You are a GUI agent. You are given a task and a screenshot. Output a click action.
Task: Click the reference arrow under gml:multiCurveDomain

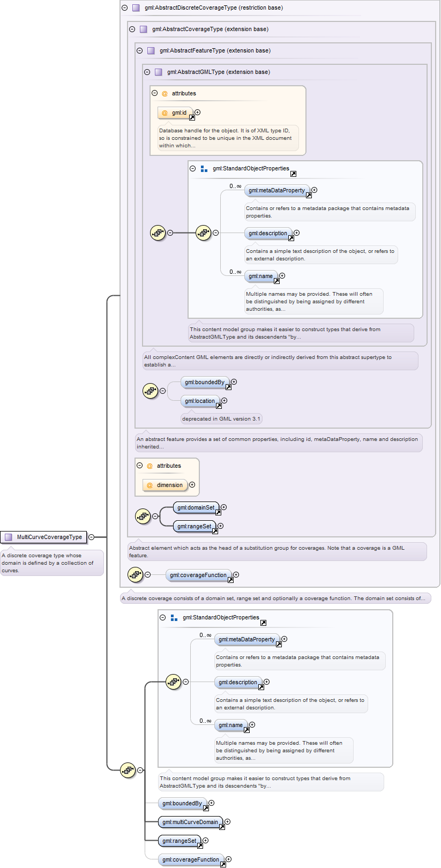pyautogui.click(x=222, y=827)
